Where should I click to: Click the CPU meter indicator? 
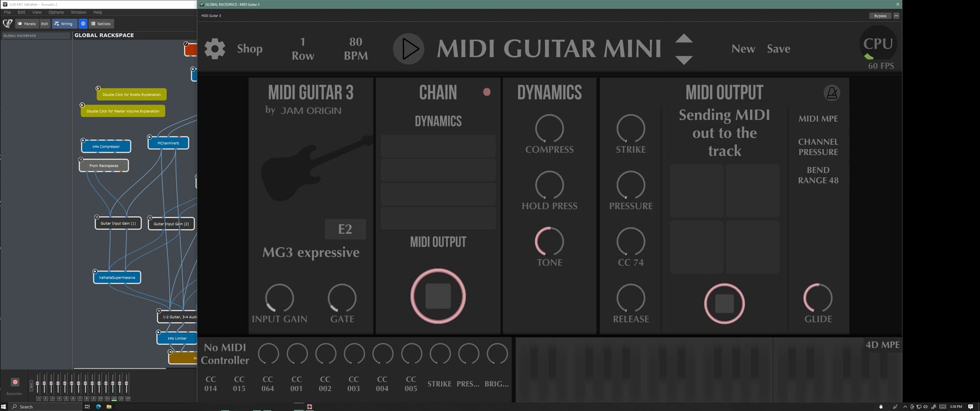[x=878, y=45]
